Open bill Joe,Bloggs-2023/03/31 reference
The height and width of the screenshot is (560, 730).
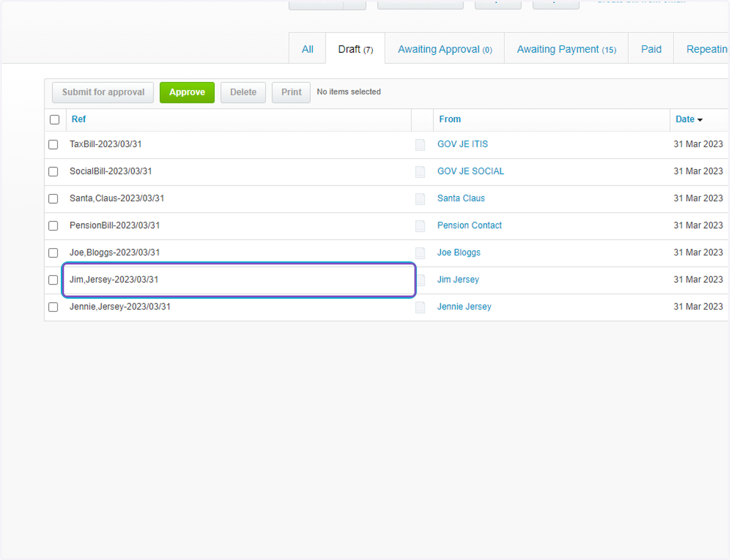pos(115,252)
